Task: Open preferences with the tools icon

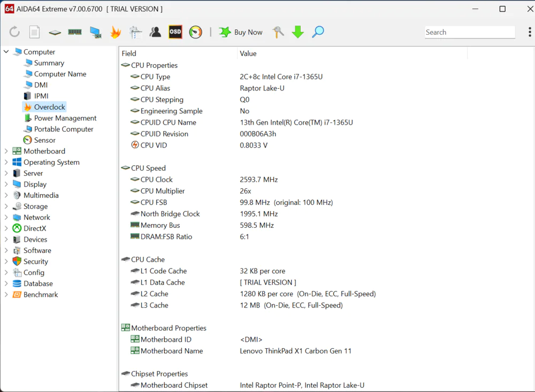Action: click(x=278, y=32)
